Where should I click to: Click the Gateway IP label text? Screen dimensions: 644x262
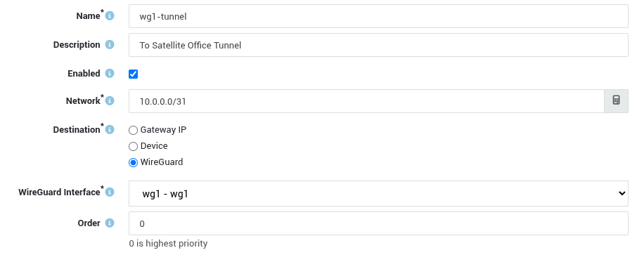click(x=164, y=130)
